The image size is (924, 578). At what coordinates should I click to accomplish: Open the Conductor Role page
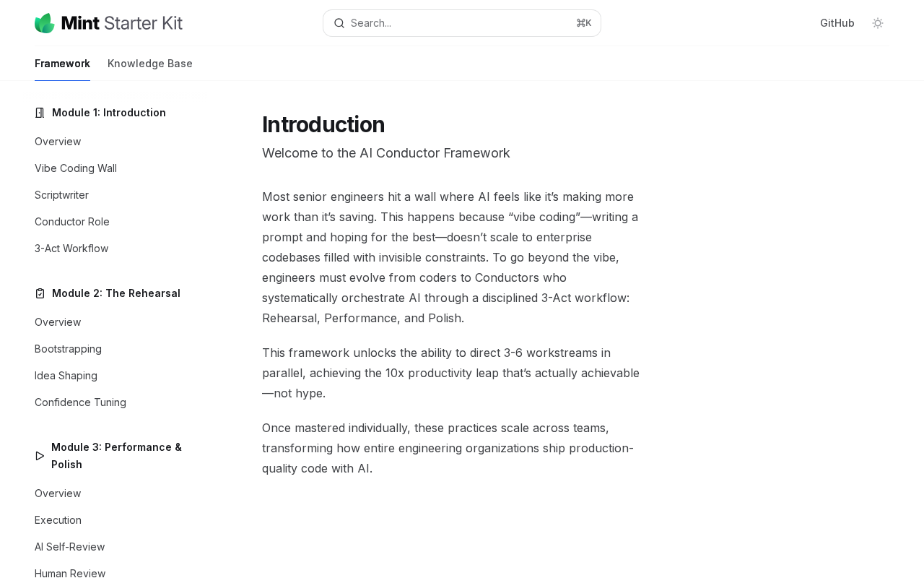(x=72, y=222)
